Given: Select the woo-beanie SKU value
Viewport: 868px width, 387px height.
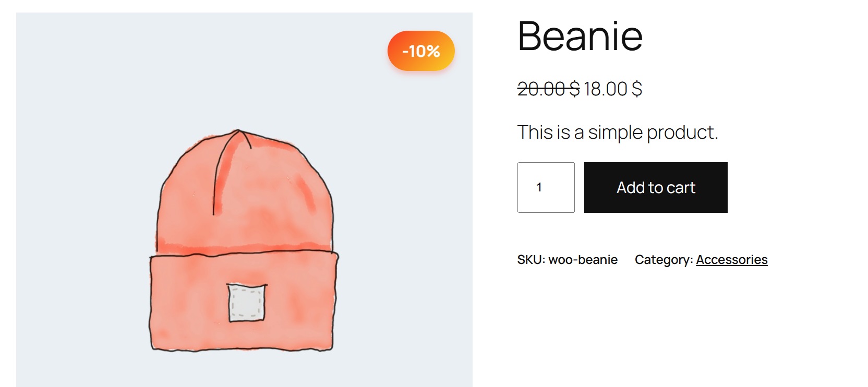Looking at the screenshot, I should [x=583, y=260].
